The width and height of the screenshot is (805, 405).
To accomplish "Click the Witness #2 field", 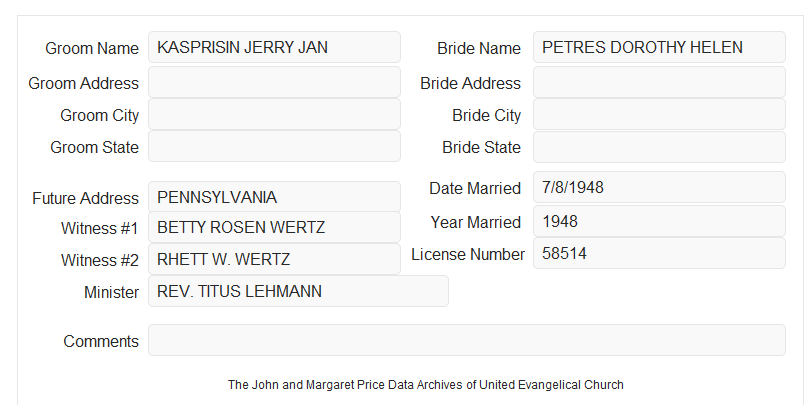I will tap(274, 259).
